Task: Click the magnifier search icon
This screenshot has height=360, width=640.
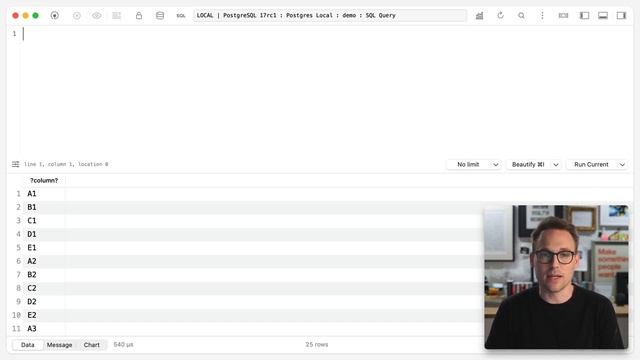Action: tap(521, 16)
